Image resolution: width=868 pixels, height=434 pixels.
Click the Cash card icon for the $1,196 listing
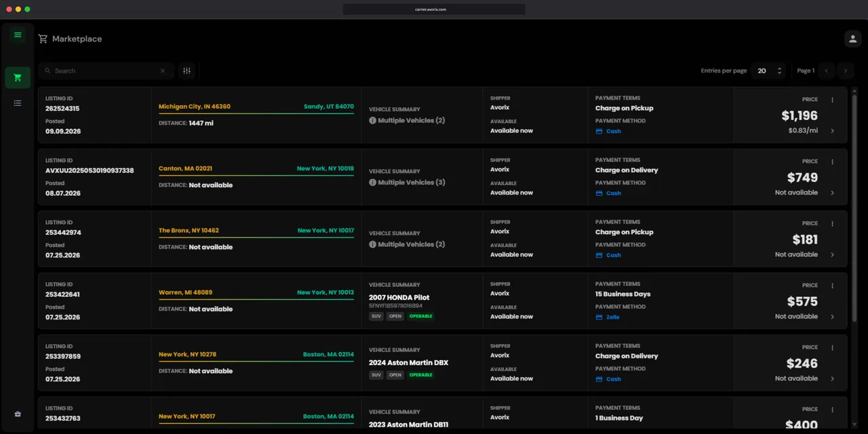(599, 132)
